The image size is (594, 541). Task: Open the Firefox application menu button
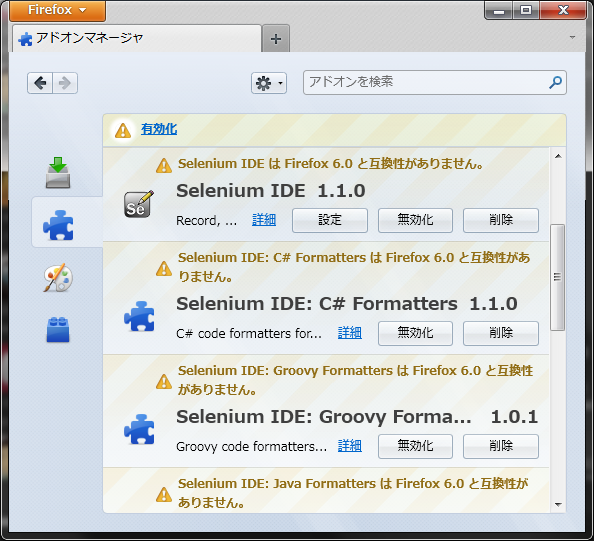point(58,10)
